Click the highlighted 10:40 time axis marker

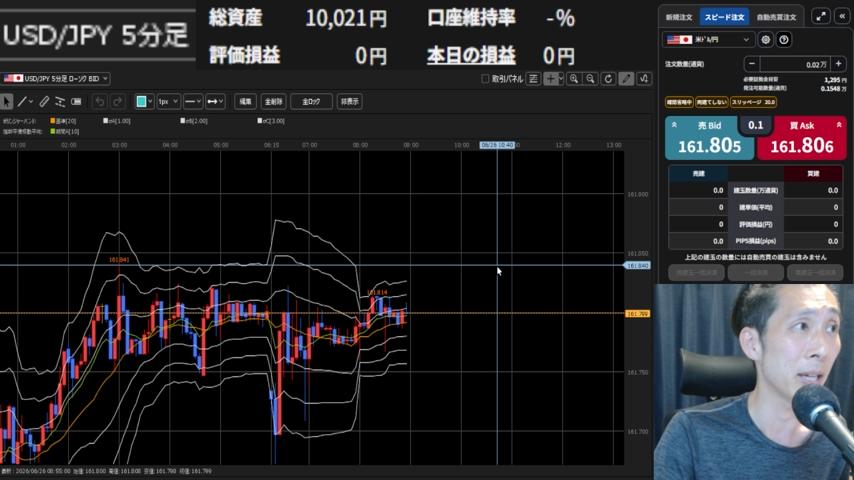pyautogui.click(x=497, y=145)
